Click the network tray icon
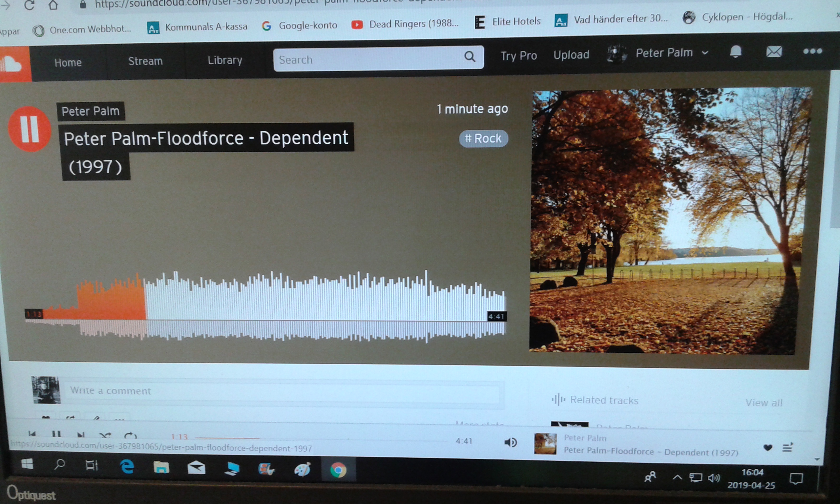840x504 pixels. [695, 478]
